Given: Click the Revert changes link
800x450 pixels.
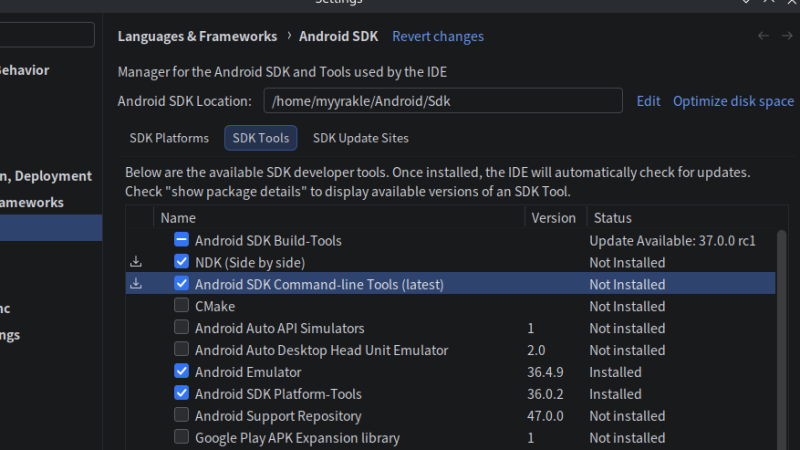Looking at the screenshot, I should tap(437, 36).
